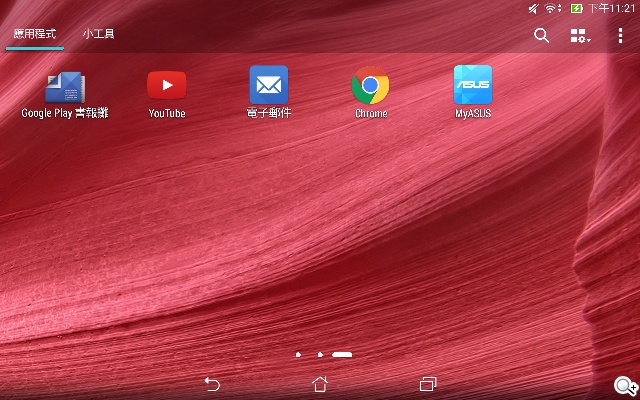The height and width of the screenshot is (400, 640).
Task: Switch to the 小工具 tab
Action: 98,33
